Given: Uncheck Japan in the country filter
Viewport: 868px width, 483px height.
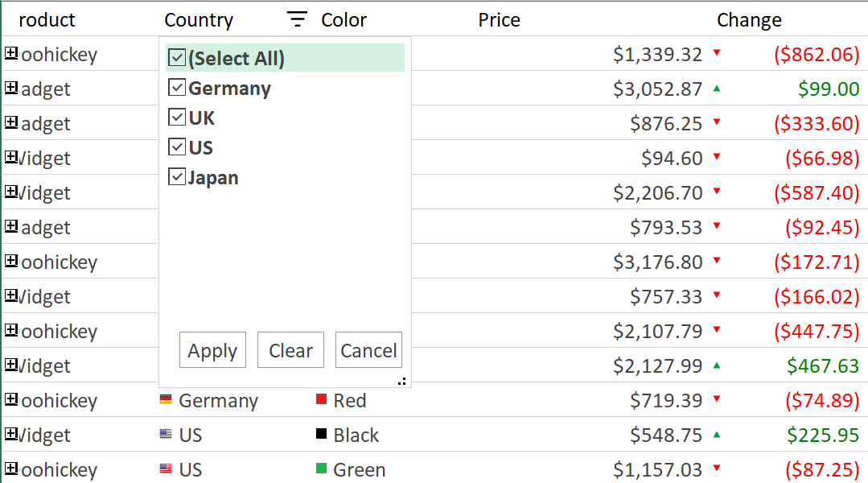Looking at the screenshot, I should click(x=177, y=177).
